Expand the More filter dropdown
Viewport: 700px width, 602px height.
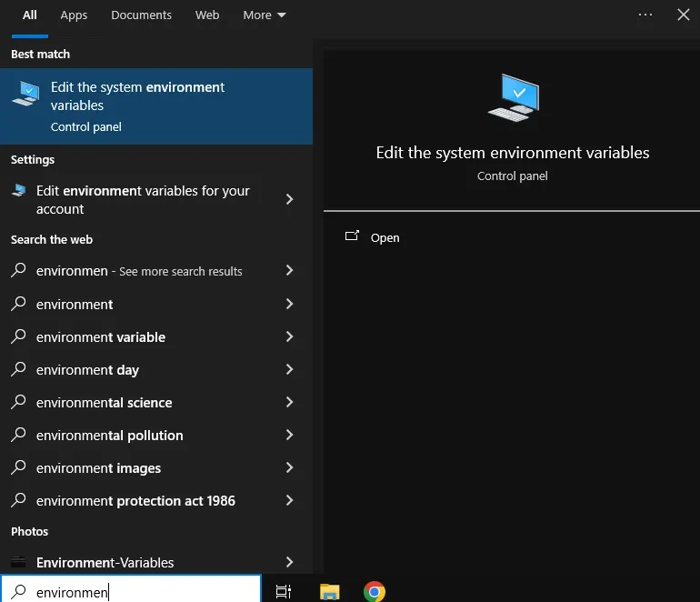[x=265, y=15]
